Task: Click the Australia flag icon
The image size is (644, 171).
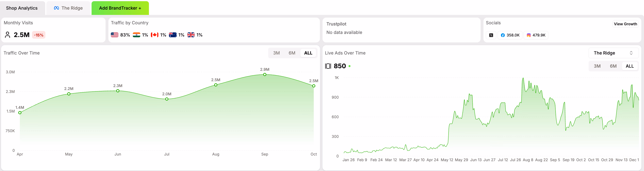Action: [173, 35]
